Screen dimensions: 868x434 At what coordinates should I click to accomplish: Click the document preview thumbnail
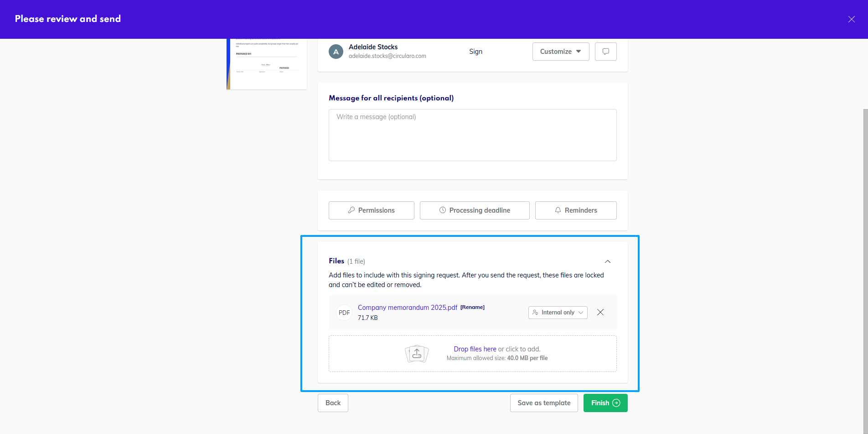267,64
